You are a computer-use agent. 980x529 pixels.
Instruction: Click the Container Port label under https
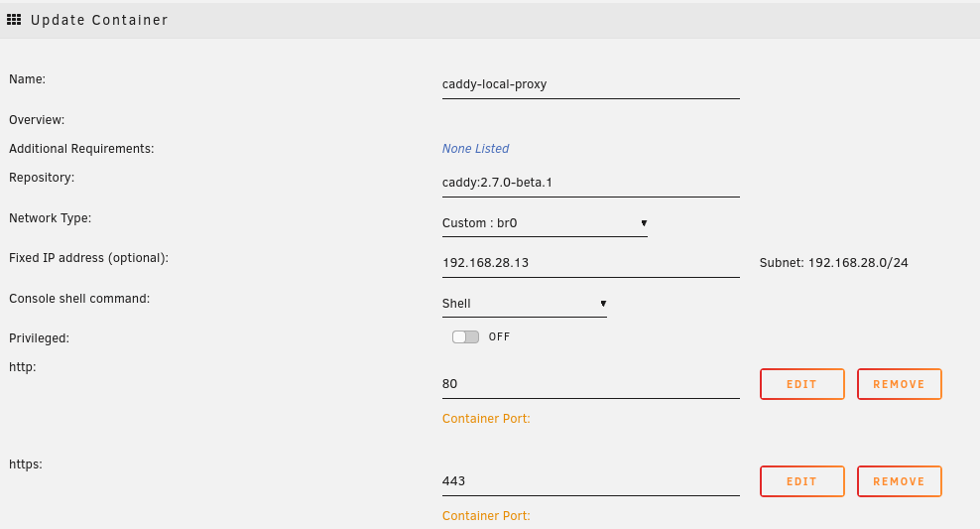tap(486, 516)
